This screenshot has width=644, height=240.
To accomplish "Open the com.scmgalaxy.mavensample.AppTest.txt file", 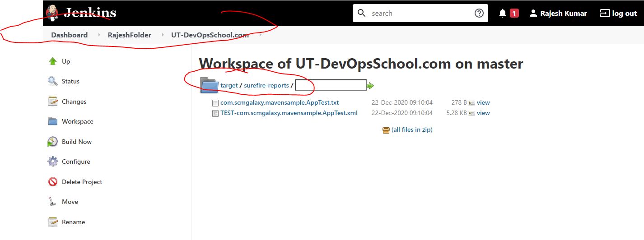I will (x=279, y=102).
